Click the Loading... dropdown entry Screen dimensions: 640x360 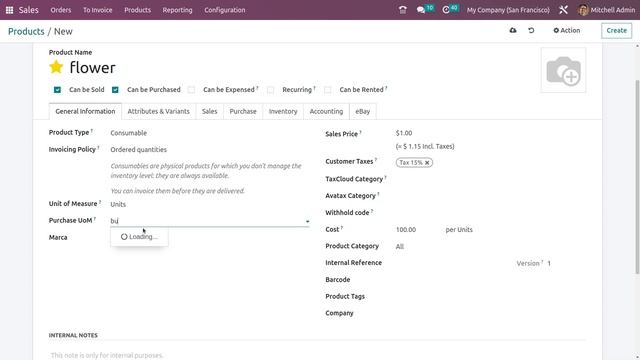139,237
